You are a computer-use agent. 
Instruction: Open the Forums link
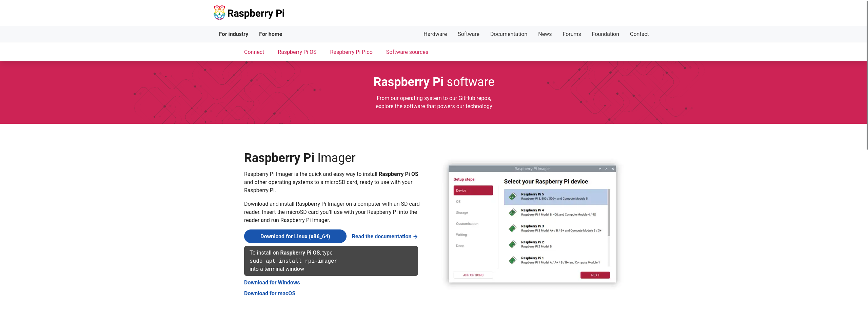click(x=572, y=34)
